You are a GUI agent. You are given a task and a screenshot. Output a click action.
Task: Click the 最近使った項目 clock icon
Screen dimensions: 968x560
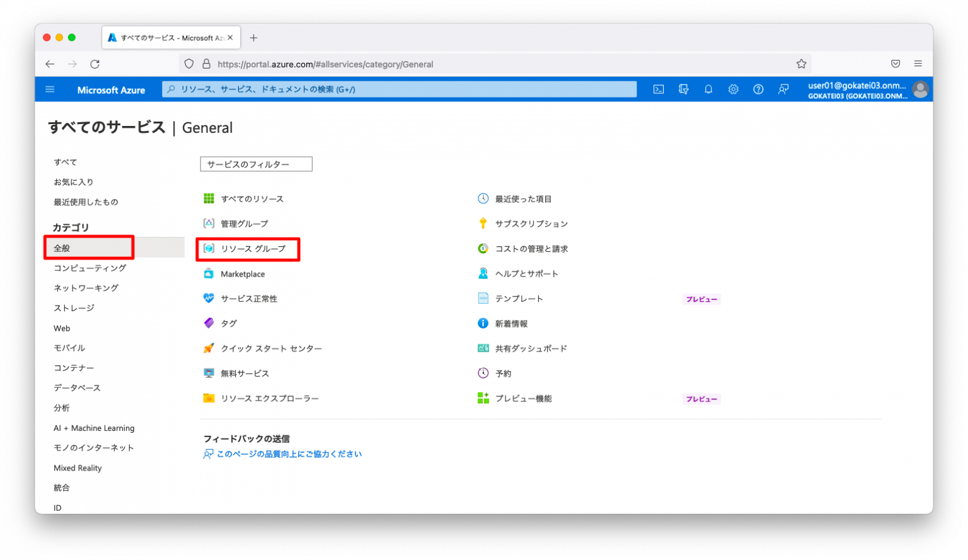click(x=483, y=199)
